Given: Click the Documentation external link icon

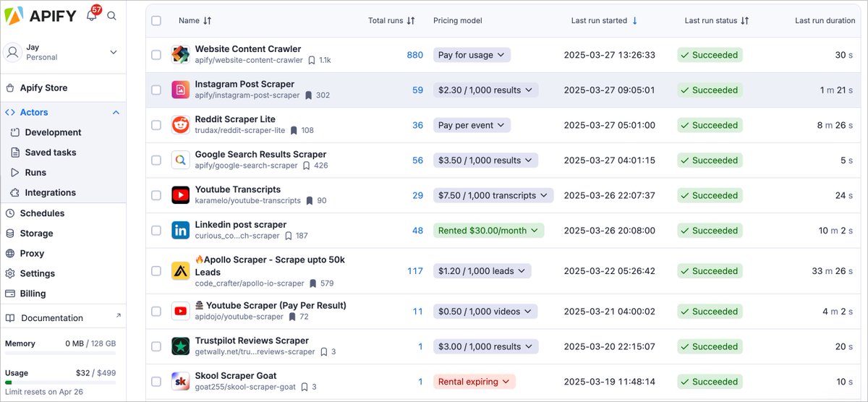Looking at the screenshot, I should 119,316.
